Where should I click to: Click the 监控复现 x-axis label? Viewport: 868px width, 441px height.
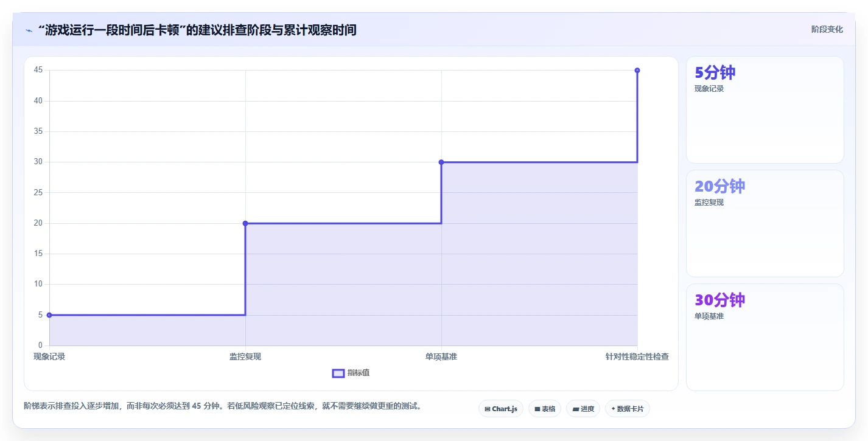(245, 356)
